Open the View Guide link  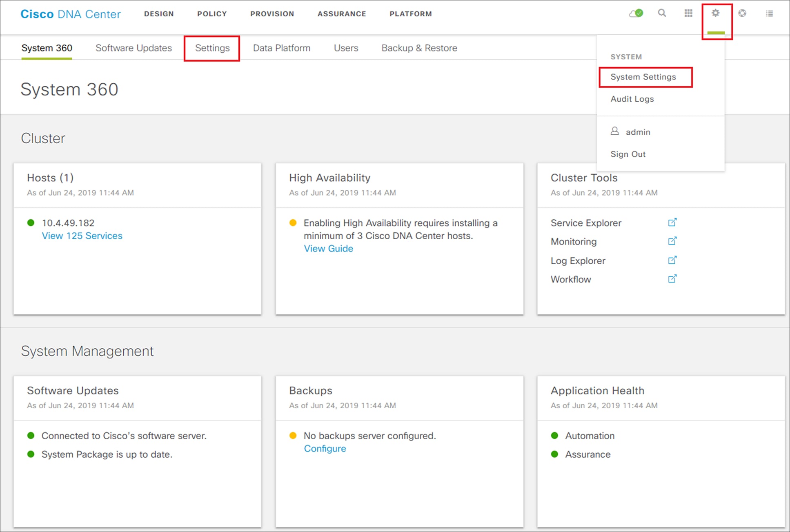point(328,248)
